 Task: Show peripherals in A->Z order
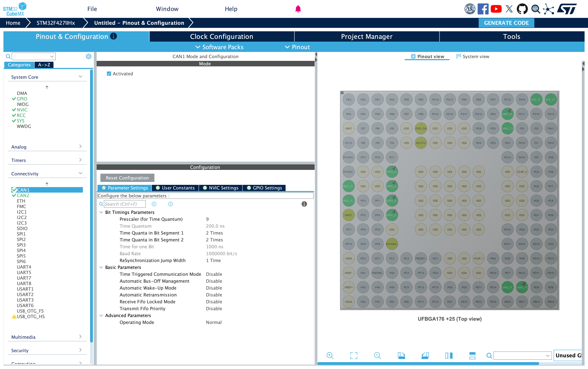point(44,65)
